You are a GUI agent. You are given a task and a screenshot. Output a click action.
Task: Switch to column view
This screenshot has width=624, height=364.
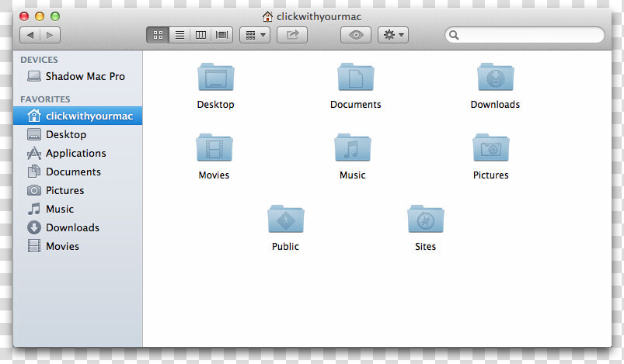coord(201,35)
